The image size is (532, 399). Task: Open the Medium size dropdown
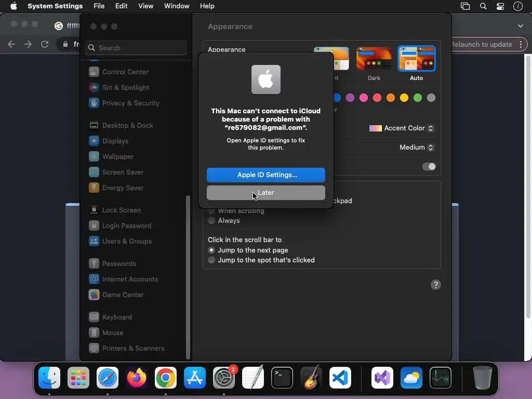[x=416, y=147]
